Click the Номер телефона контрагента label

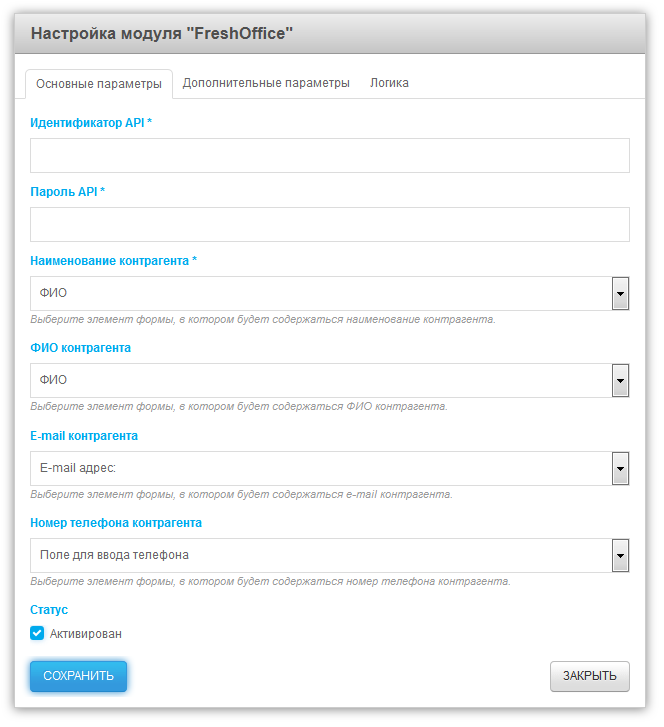(116, 523)
